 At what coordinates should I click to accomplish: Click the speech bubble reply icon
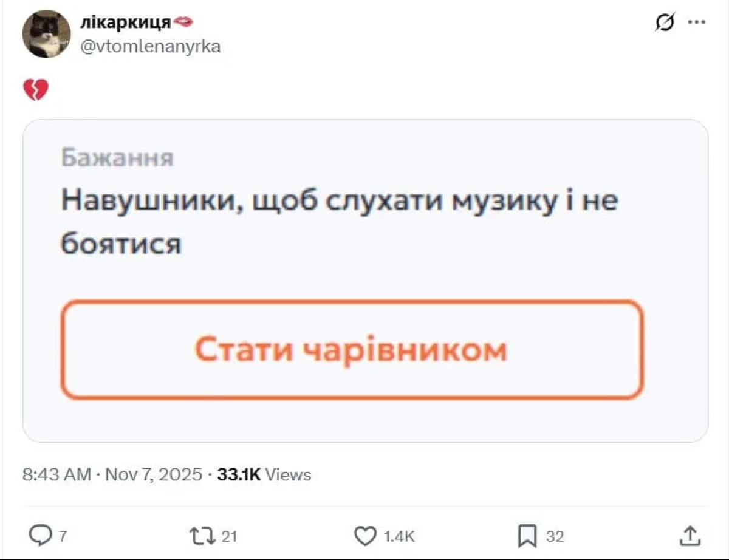[x=41, y=536]
